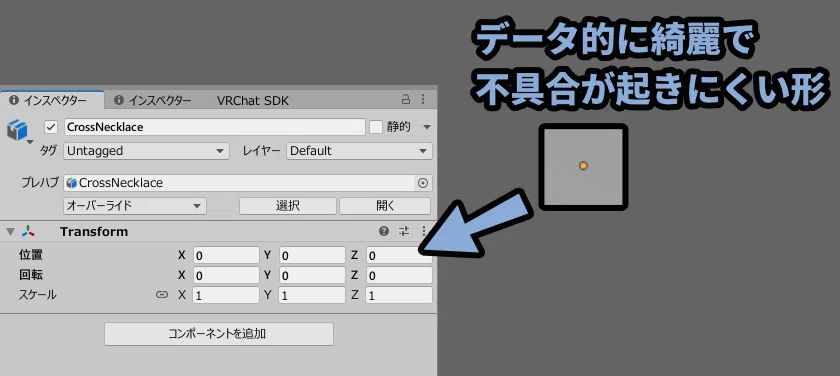The height and width of the screenshot is (376, 840).
Task: Open the icon picker arrow under cube icon
Action: 30,142
